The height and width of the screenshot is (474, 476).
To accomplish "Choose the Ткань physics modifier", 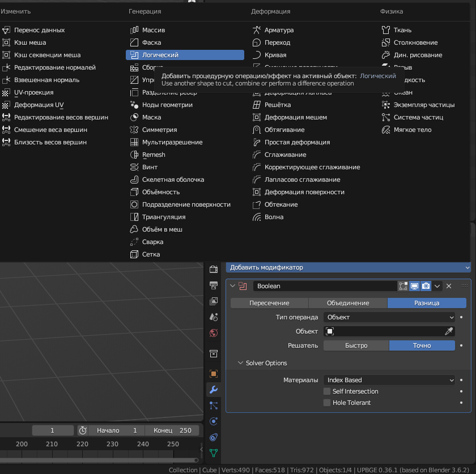I will 424,30.
